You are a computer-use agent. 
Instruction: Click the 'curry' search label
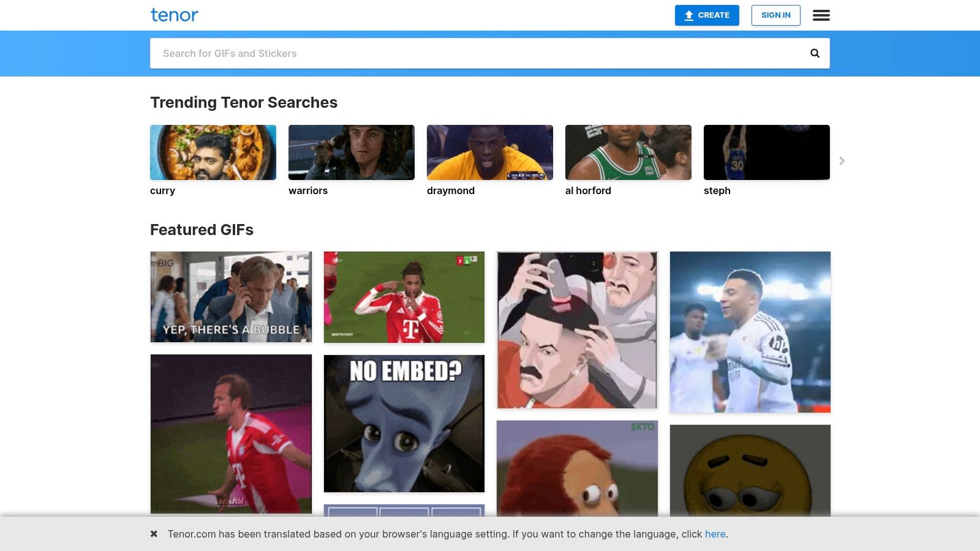click(162, 191)
